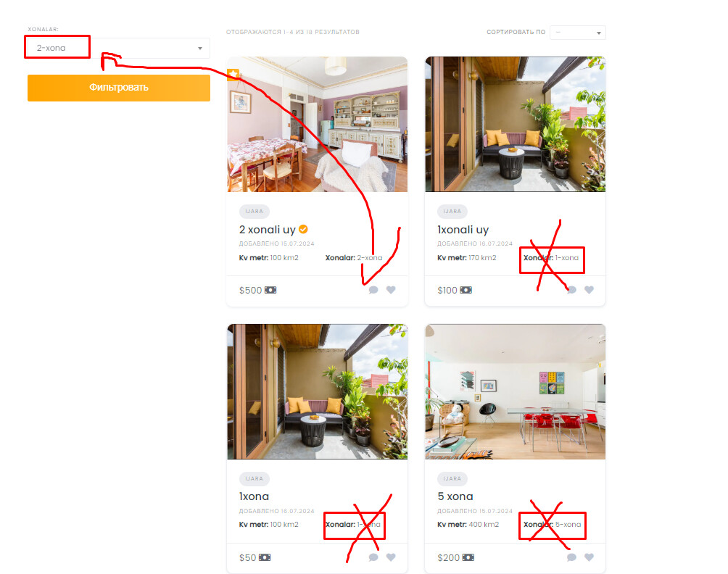Click comment bubble on 5 xona card
This screenshot has height=574, width=728.
pyautogui.click(x=571, y=557)
